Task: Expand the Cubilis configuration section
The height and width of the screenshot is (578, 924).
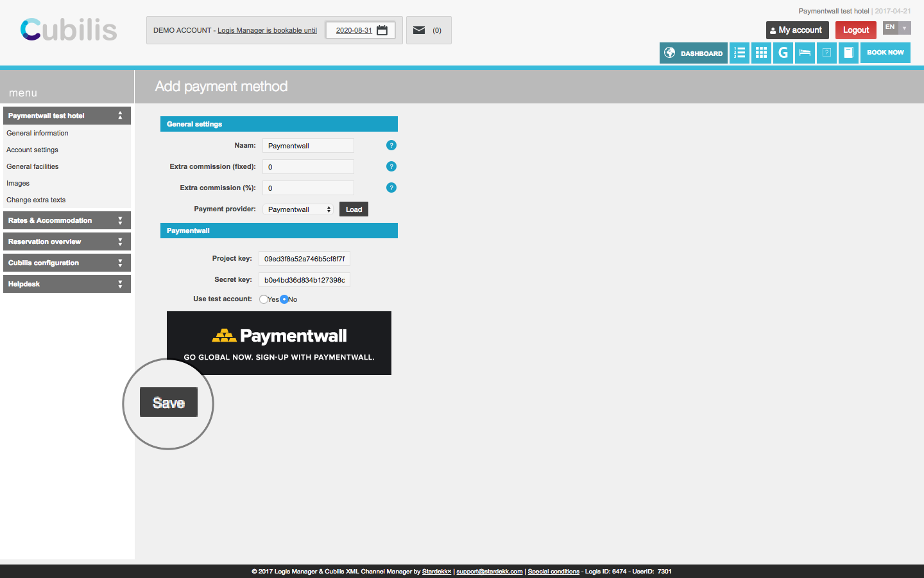Action: coord(67,263)
